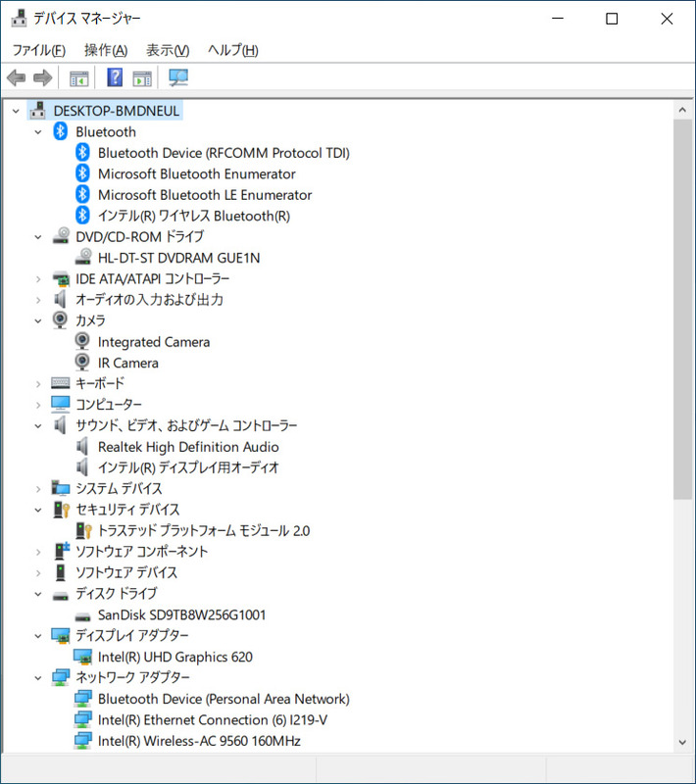Select インテル(R) ワイヤレス Bluetooth(R)
696x784 pixels.
(194, 216)
